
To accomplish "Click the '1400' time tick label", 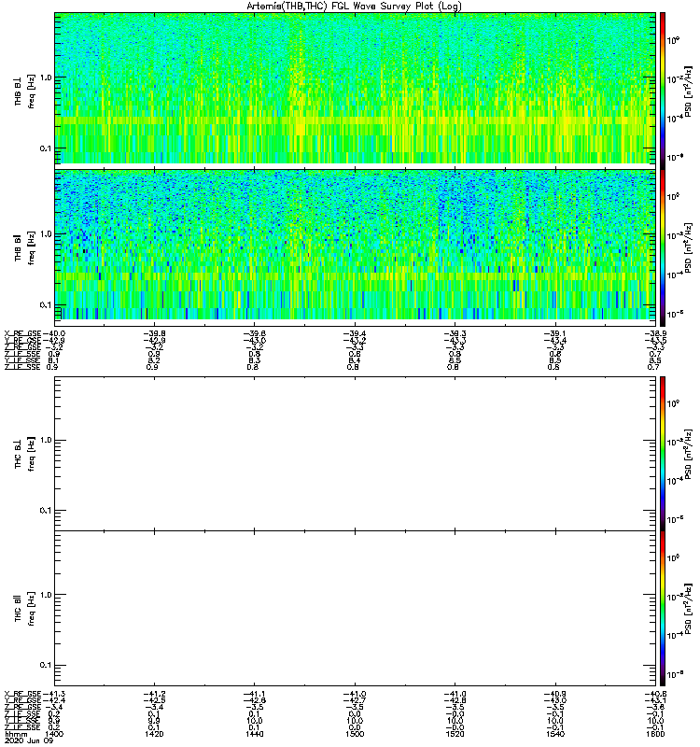I will point(54,734).
